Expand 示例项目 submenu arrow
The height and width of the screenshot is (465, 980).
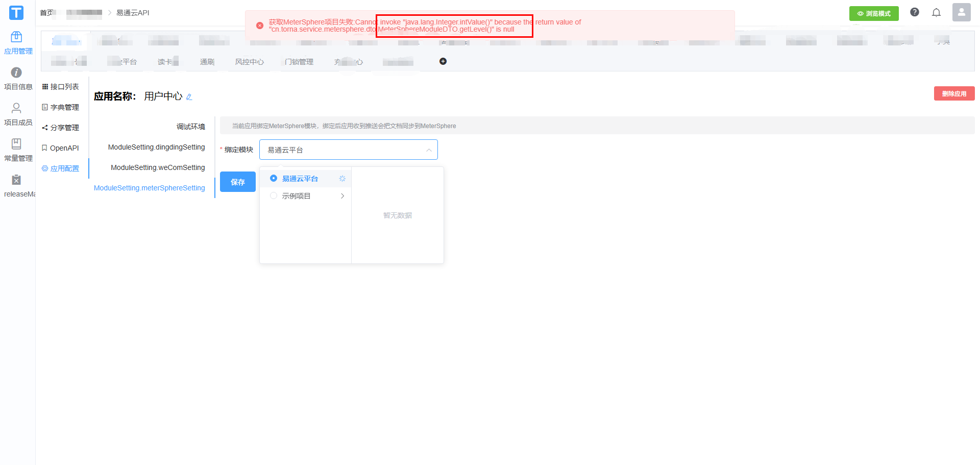[x=342, y=196]
